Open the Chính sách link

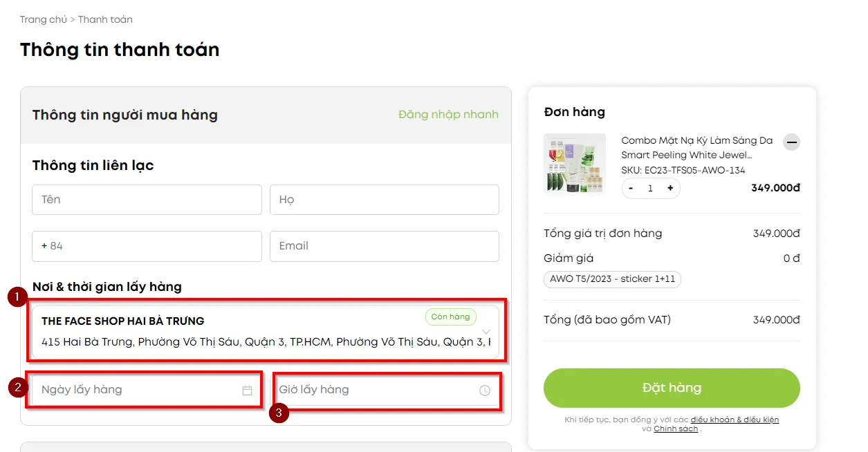pos(676,429)
